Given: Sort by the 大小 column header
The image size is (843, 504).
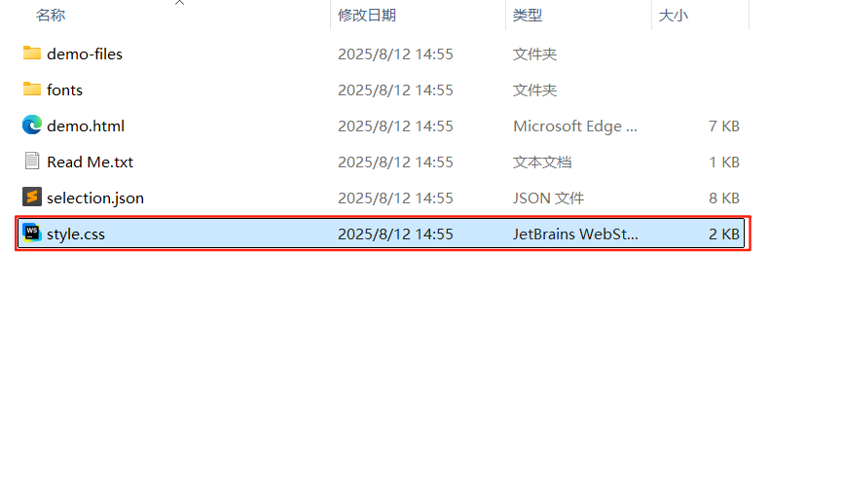Looking at the screenshot, I should (673, 15).
